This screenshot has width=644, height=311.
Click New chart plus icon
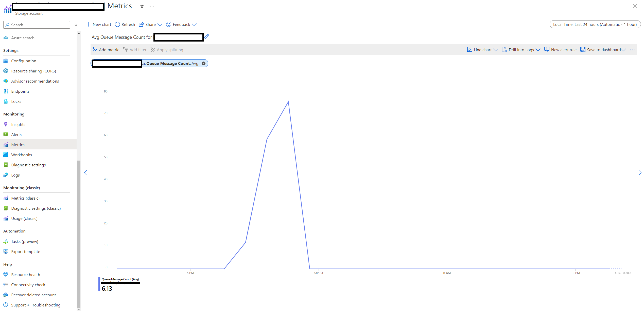pyautogui.click(x=88, y=24)
